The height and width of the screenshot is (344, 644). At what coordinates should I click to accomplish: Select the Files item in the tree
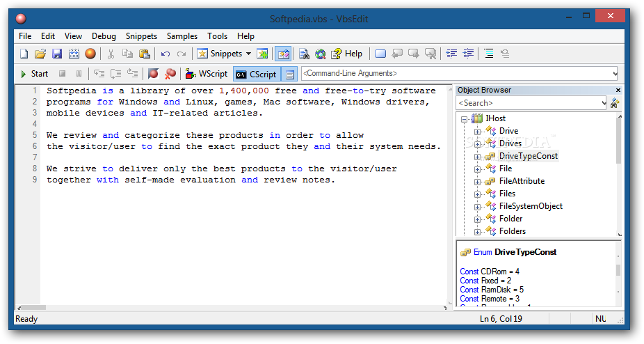pyautogui.click(x=507, y=194)
